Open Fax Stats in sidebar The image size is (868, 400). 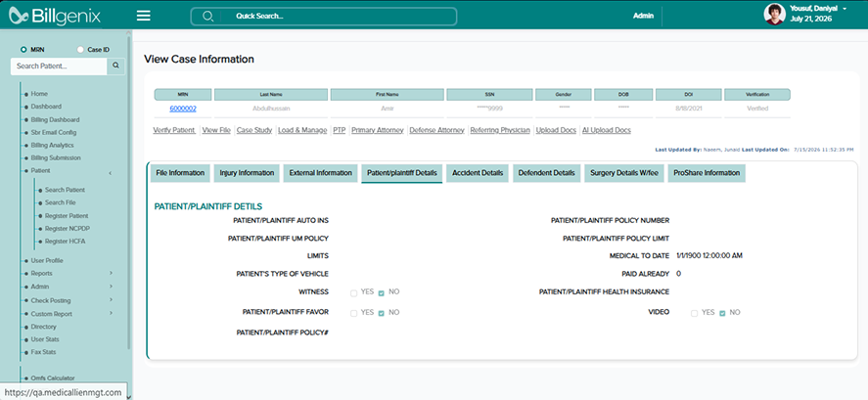point(43,352)
